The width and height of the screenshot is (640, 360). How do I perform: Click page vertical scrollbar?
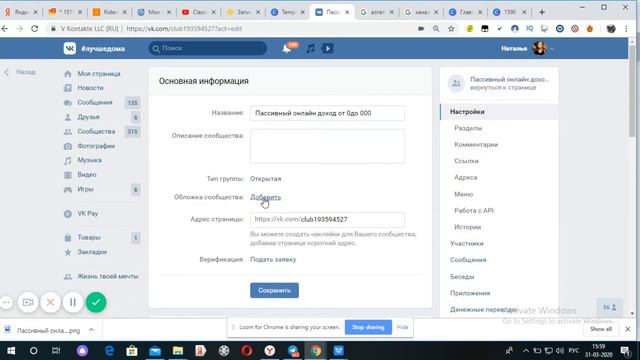[x=632, y=92]
